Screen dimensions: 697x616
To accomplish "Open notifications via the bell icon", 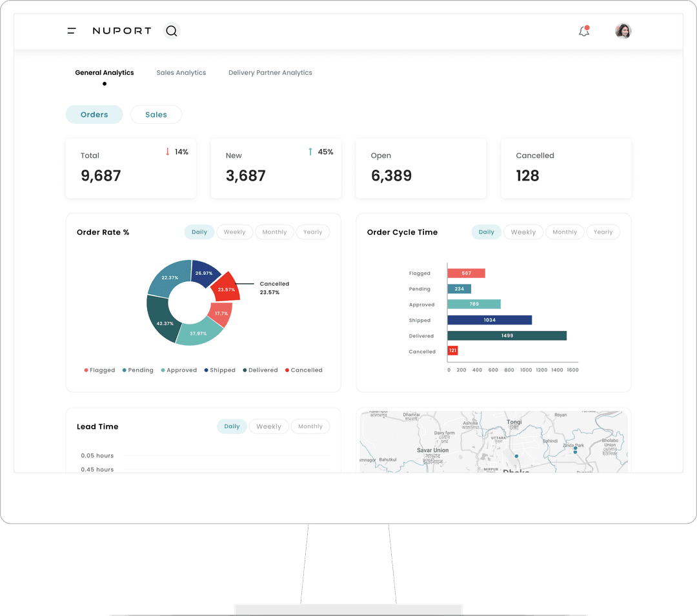I will (x=583, y=30).
